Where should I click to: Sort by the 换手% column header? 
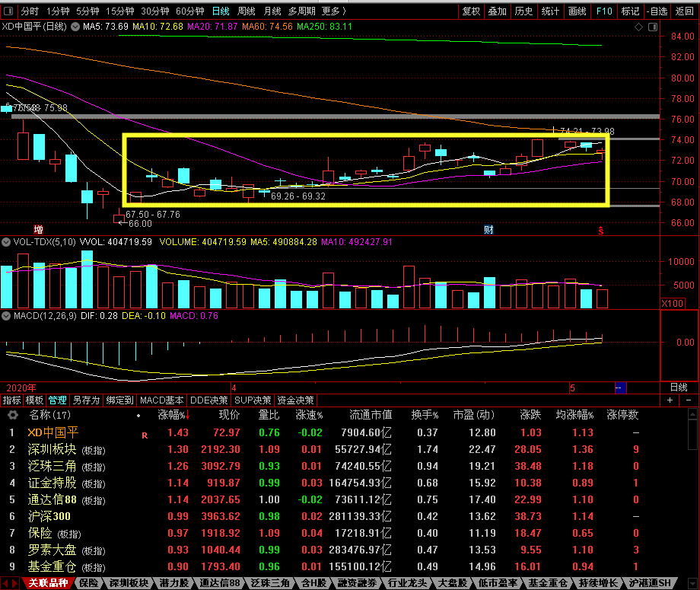425,415
